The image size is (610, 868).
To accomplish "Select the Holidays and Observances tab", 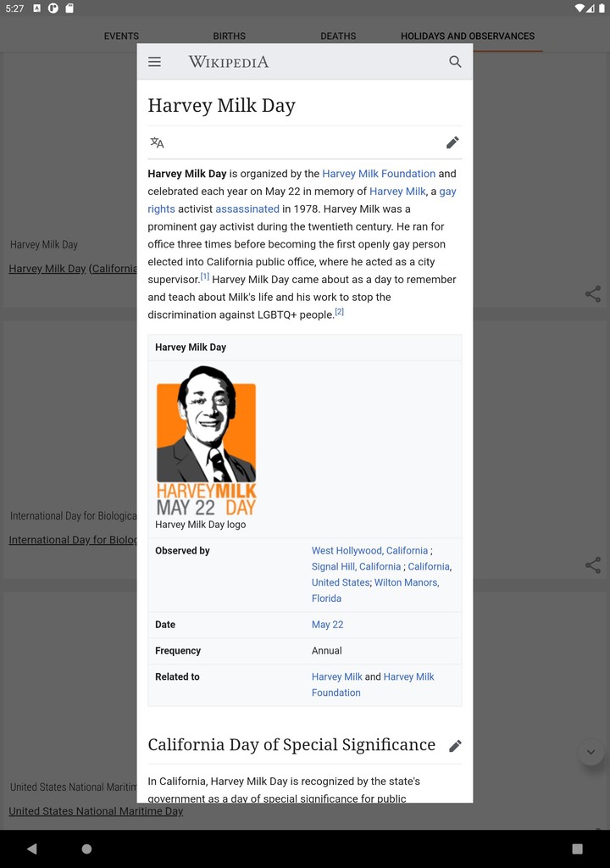I will [468, 36].
